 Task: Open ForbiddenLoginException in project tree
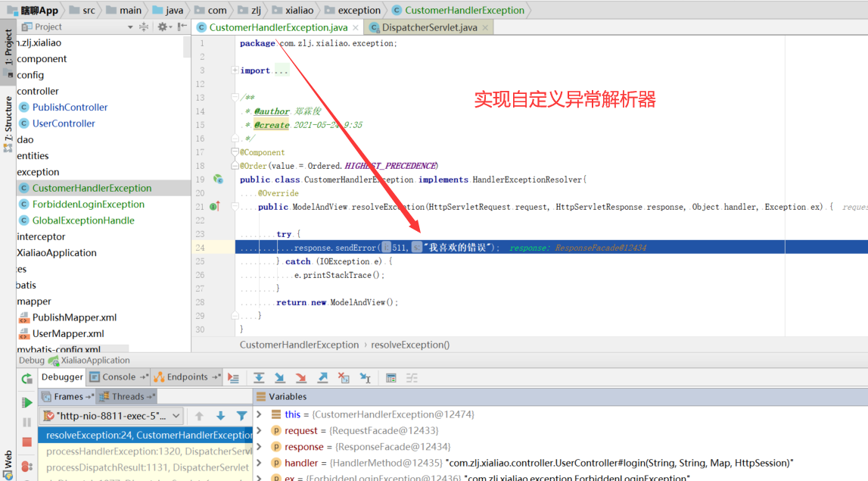(88, 204)
